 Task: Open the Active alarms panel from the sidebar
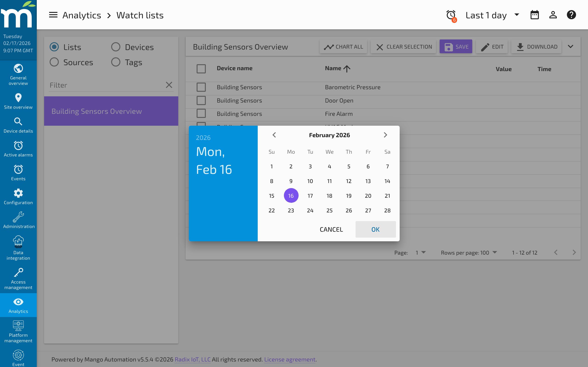click(x=18, y=149)
